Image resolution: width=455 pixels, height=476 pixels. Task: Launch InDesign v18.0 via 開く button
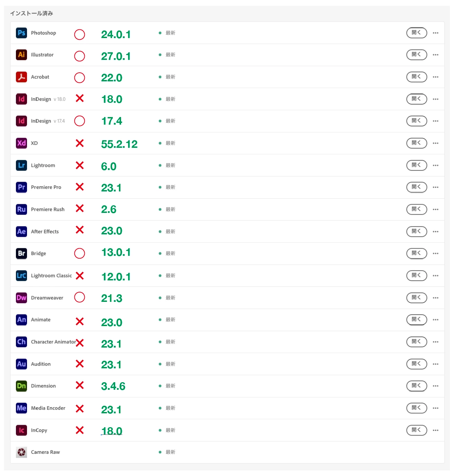point(417,99)
